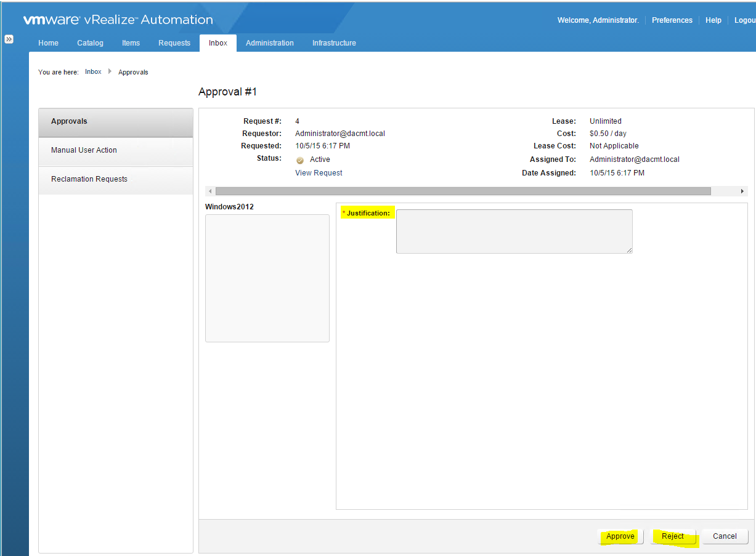Image resolution: width=756 pixels, height=556 pixels.
Task: Click the vRealize Automation logo
Action: [118, 20]
